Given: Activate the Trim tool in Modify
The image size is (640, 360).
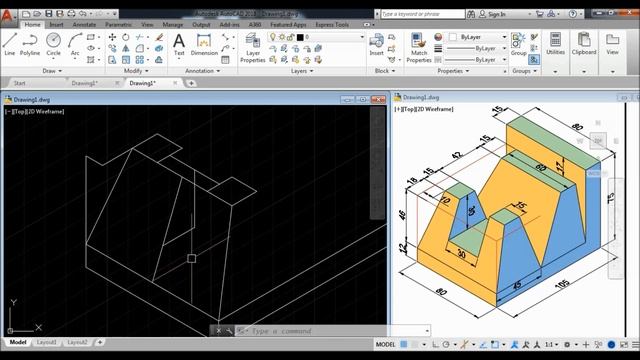Looking at the screenshot, I should point(140,37).
